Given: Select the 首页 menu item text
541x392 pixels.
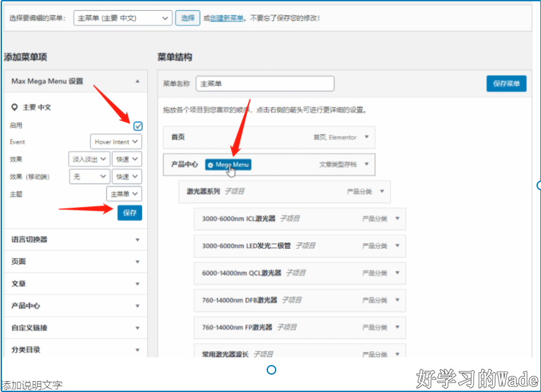Looking at the screenshot, I should pos(178,137).
